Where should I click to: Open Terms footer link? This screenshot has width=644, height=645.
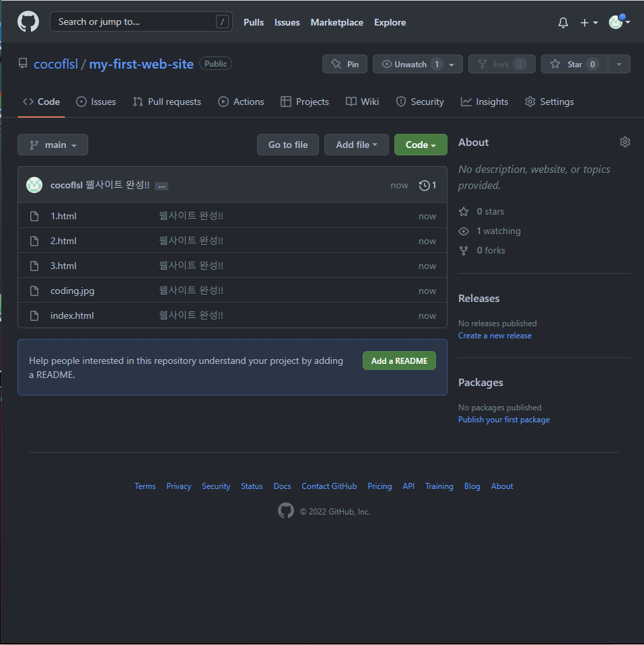coord(145,486)
